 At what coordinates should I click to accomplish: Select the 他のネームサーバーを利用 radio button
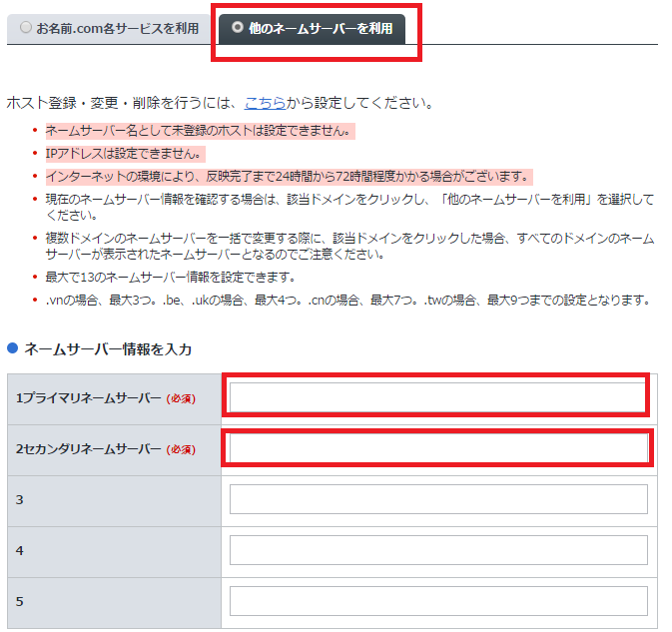pos(237,28)
